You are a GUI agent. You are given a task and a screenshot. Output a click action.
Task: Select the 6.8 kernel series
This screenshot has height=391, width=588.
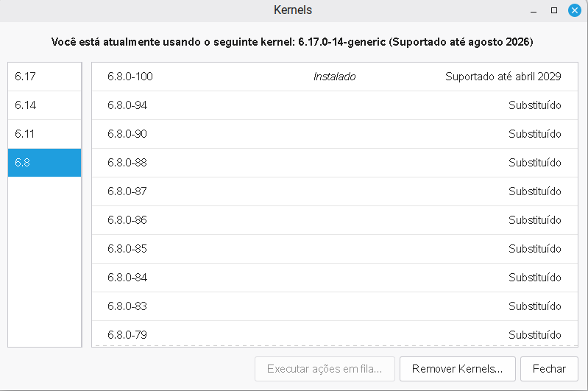44,163
